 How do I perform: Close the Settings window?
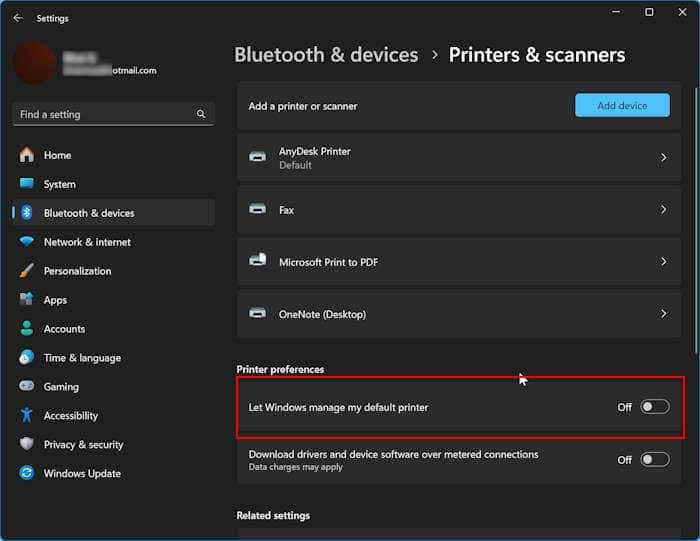[x=682, y=12]
